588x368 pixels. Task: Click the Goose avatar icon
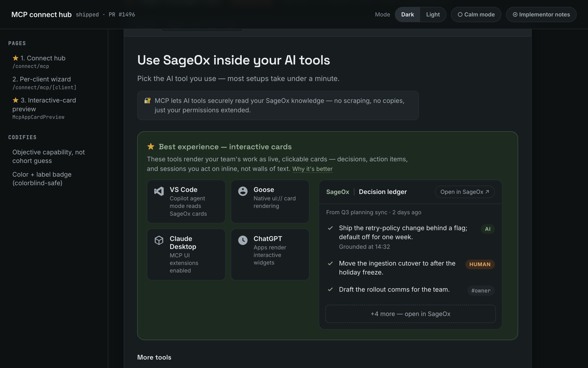click(243, 191)
